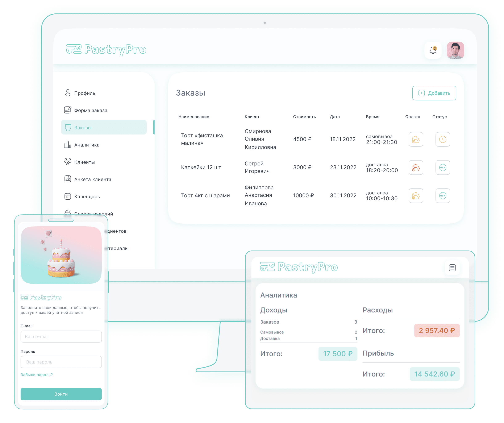Click the date 23.11.2022

coord(343,167)
